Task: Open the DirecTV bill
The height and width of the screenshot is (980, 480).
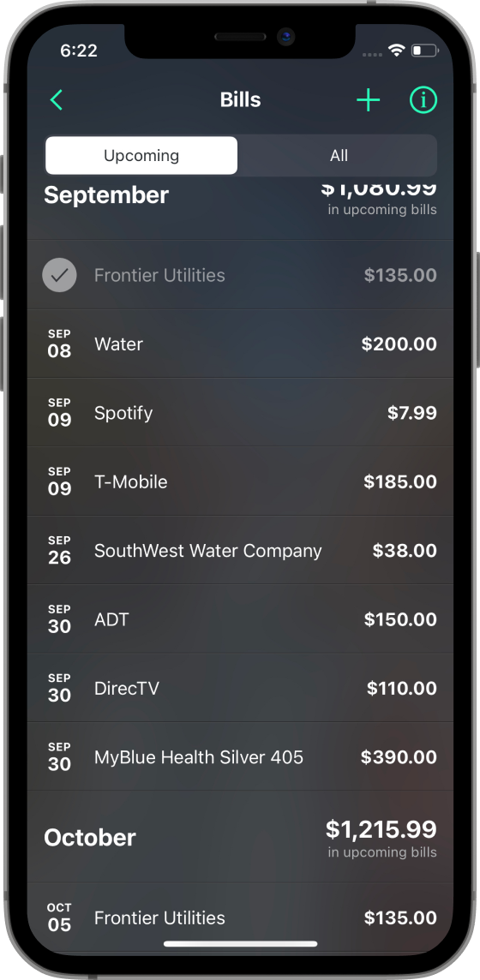Action: coord(240,688)
